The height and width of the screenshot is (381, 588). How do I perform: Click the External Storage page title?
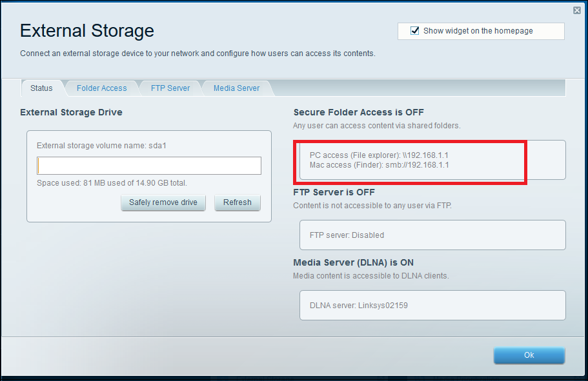(86, 30)
